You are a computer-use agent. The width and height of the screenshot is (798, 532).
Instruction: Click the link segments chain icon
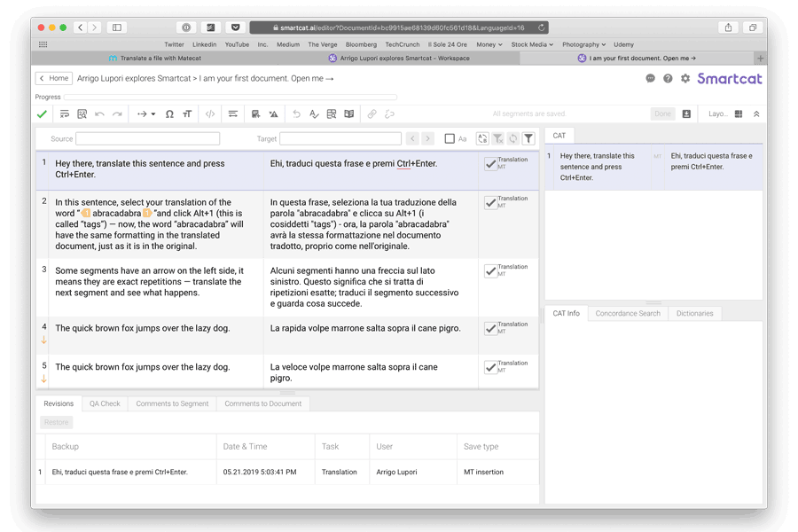(372, 114)
